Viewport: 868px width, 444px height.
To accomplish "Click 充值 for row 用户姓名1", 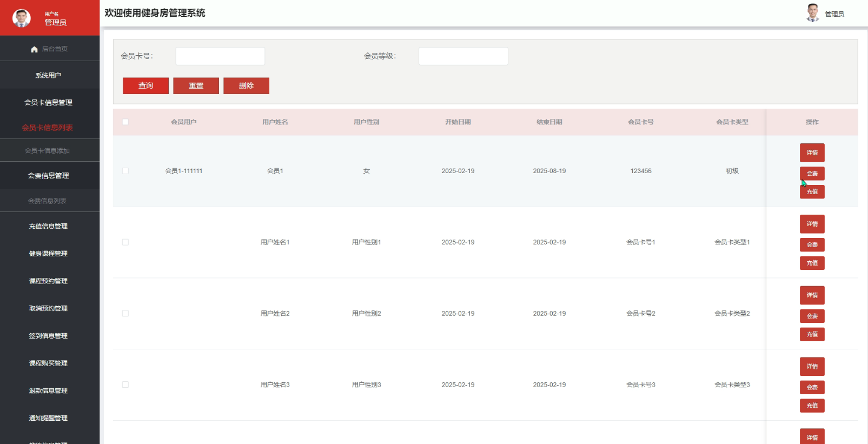I will (x=812, y=263).
